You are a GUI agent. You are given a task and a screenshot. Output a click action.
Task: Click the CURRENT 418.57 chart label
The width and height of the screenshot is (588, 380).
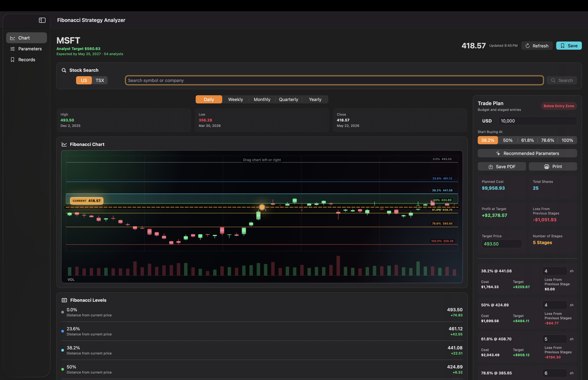(x=87, y=201)
